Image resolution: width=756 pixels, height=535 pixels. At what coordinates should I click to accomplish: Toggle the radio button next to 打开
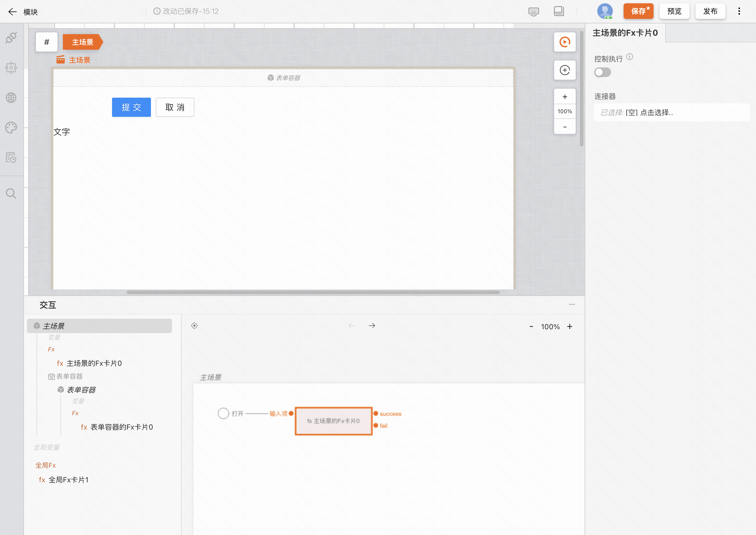[223, 413]
